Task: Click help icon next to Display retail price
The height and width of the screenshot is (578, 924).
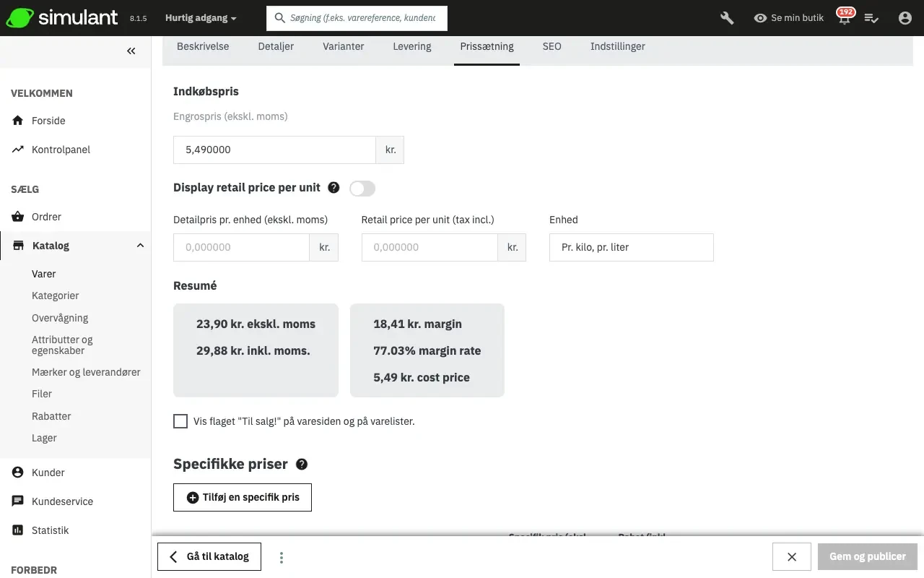Action: (x=334, y=188)
